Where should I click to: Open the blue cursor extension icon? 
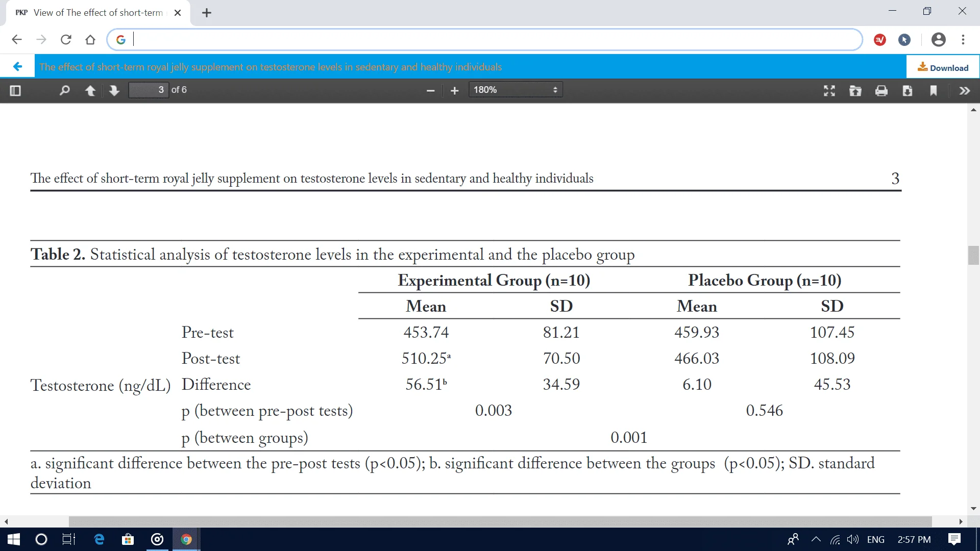tap(904, 40)
